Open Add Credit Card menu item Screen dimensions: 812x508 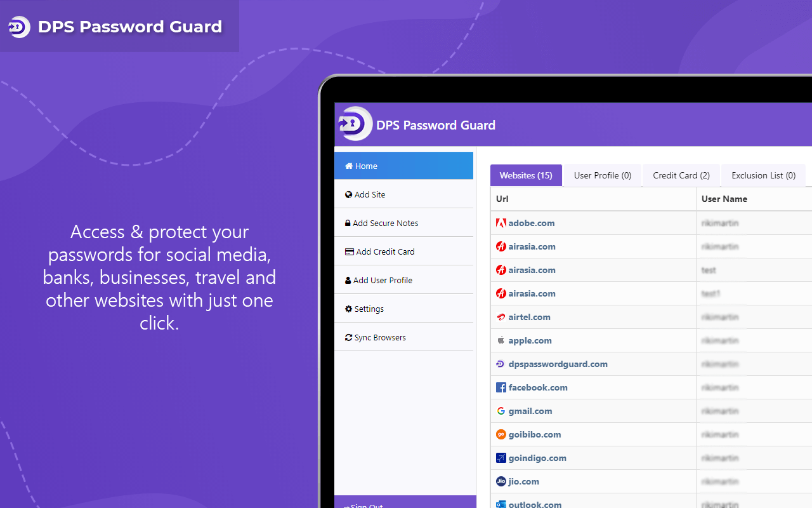tap(403, 251)
